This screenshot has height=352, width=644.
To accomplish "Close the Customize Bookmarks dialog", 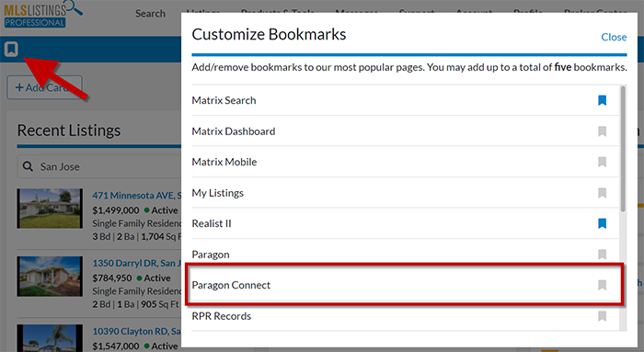I will (x=614, y=37).
